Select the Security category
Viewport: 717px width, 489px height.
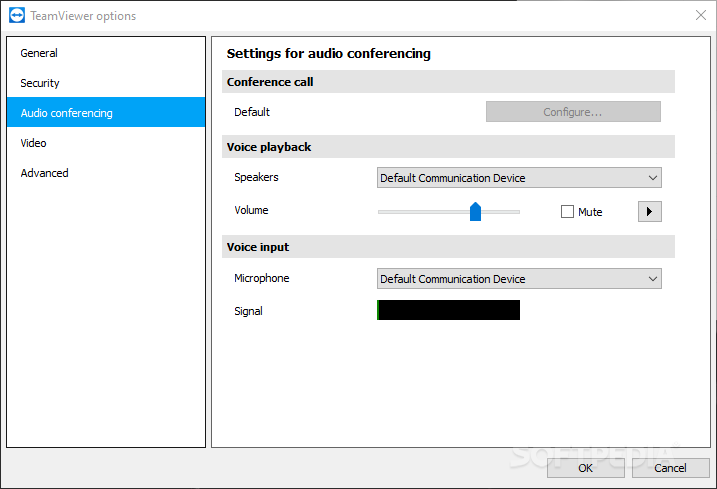point(106,83)
